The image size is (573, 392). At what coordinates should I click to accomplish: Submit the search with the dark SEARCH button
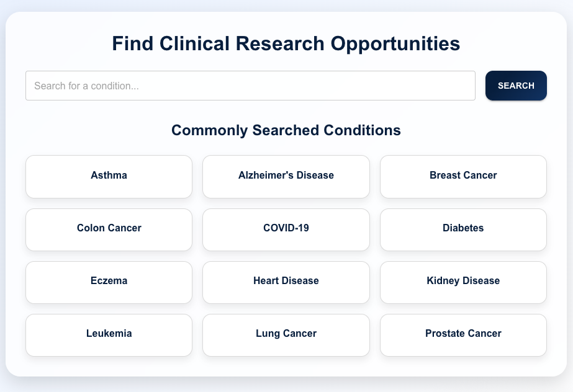tap(516, 86)
